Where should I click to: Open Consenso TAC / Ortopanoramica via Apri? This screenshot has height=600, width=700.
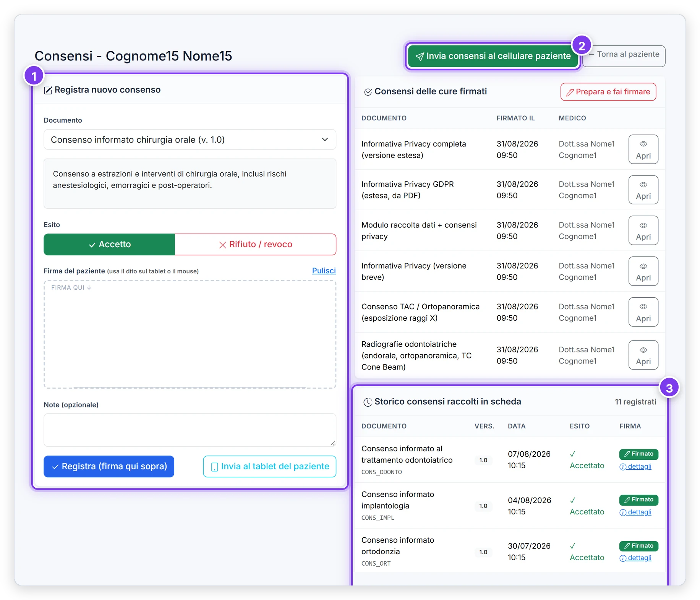pos(643,312)
